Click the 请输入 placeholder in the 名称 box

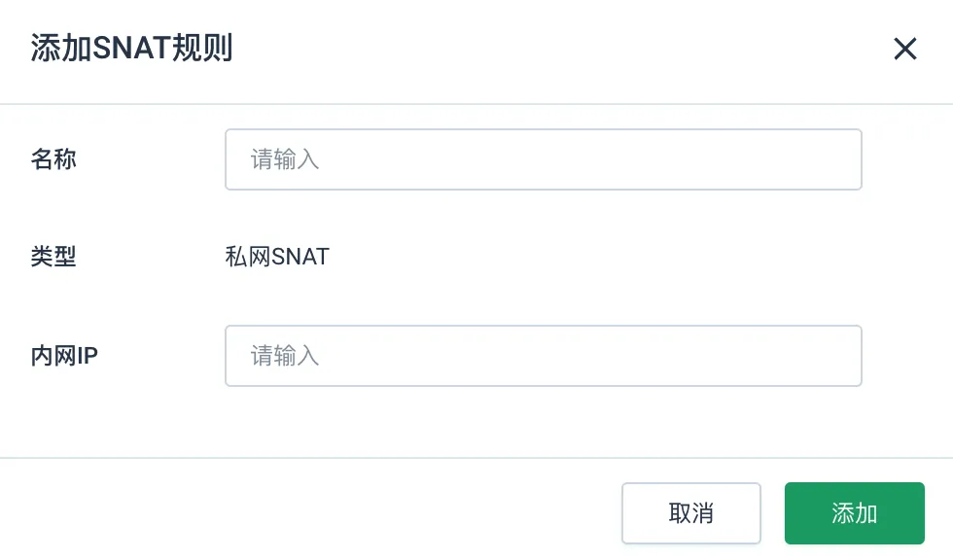(x=285, y=159)
